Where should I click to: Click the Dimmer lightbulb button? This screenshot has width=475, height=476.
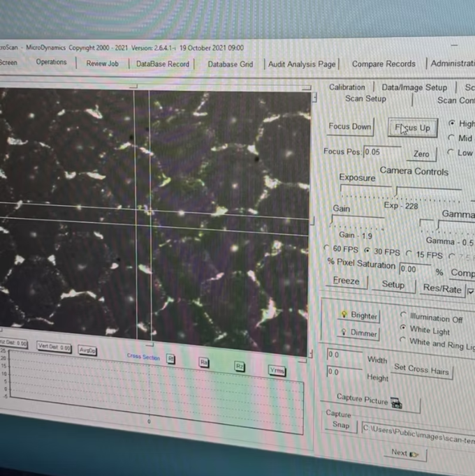tap(359, 334)
